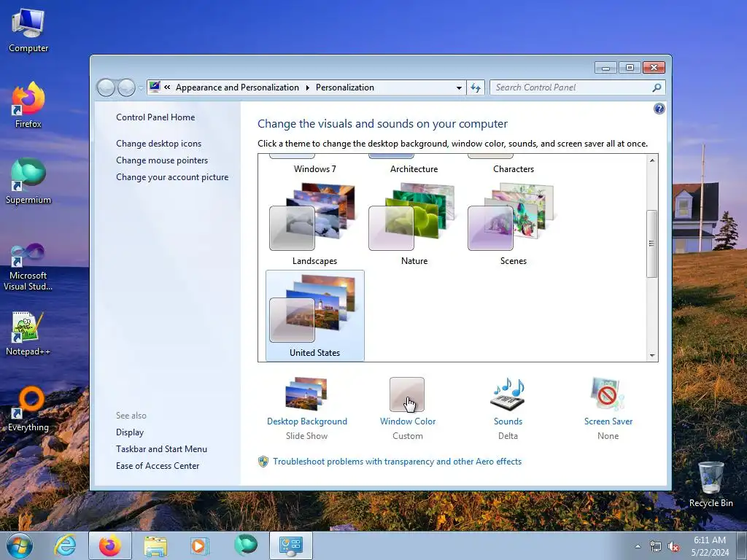Select the Microsoft Visual Studio desktop shortcut
747x560 pixels.
pos(28,267)
